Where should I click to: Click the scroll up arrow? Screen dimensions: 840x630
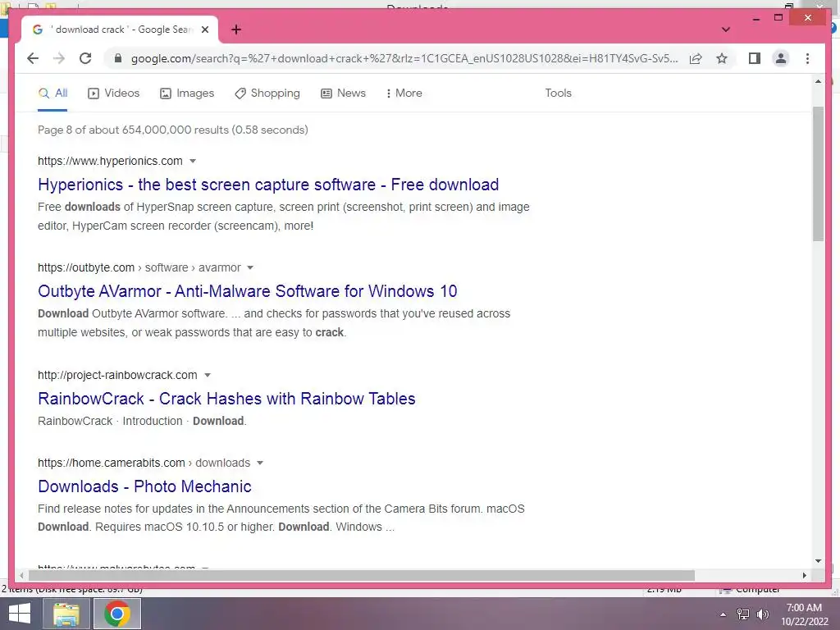point(818,81)
